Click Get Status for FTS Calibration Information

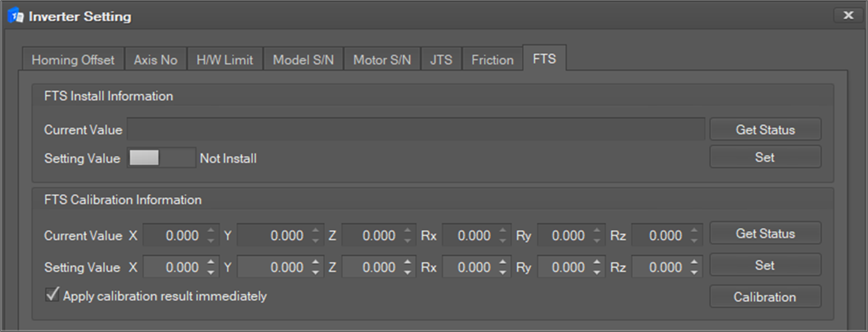(765, 234)
